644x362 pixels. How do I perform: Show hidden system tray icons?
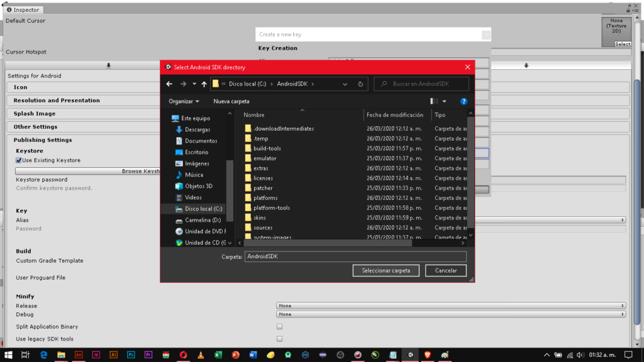coord(547,355)
